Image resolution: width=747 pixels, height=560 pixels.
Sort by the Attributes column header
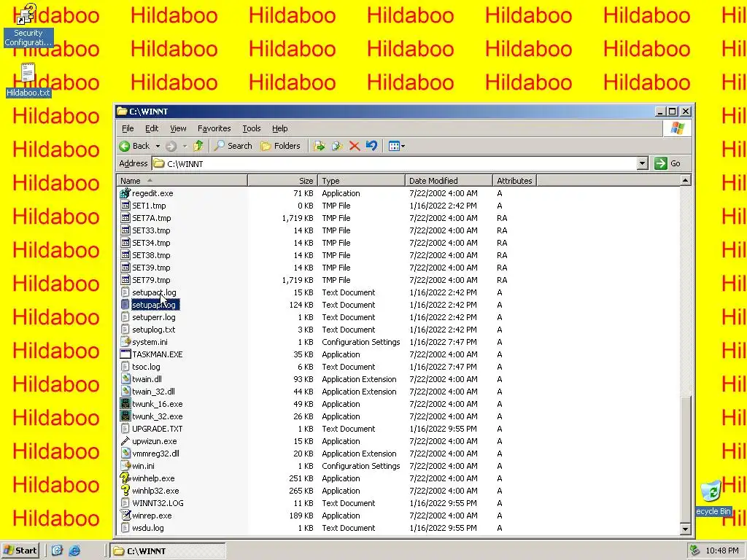[x=514, y=181]
